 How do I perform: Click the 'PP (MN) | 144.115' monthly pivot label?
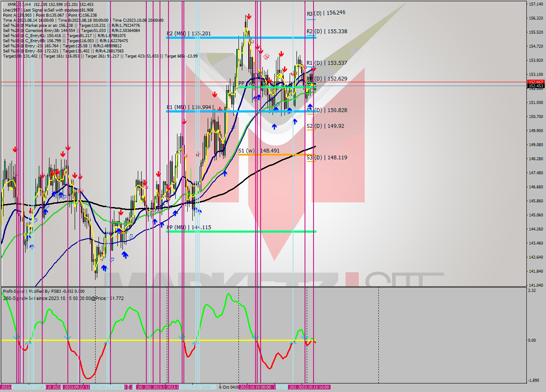pos(189,228)
